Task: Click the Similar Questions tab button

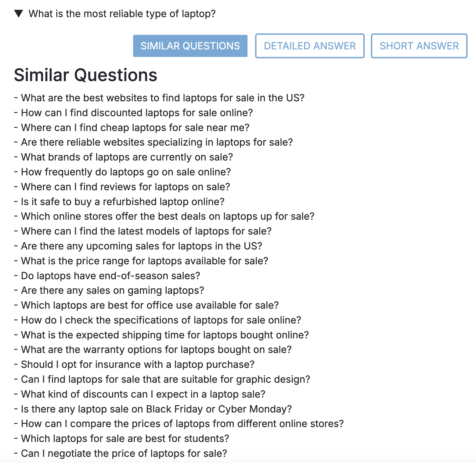Action: click(190, 46)
